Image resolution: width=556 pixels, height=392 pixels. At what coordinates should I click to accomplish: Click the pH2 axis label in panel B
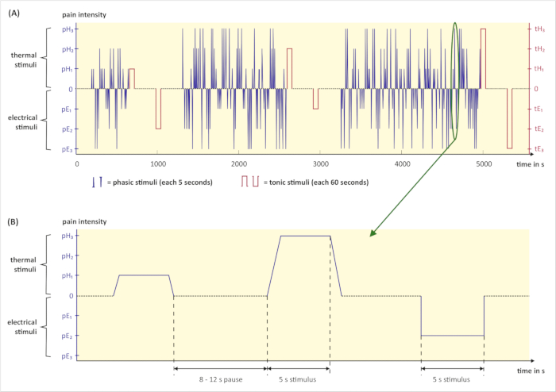pyautogui.click(x=68, y=256)
